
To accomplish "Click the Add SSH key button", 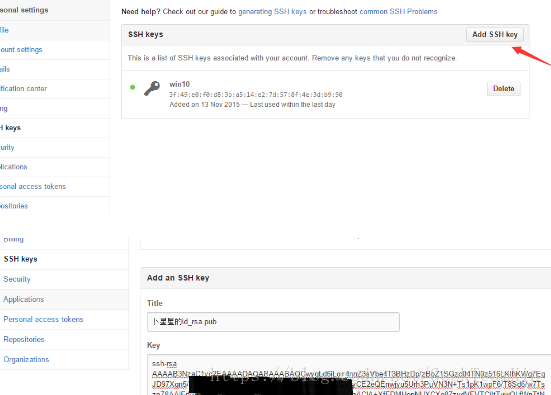I will [x=495, y=34].
